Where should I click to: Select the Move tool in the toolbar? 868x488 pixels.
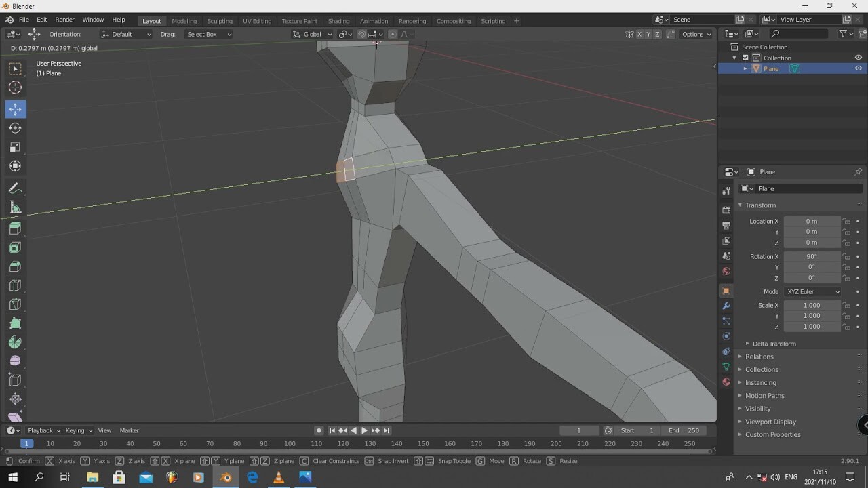(15, 108)
